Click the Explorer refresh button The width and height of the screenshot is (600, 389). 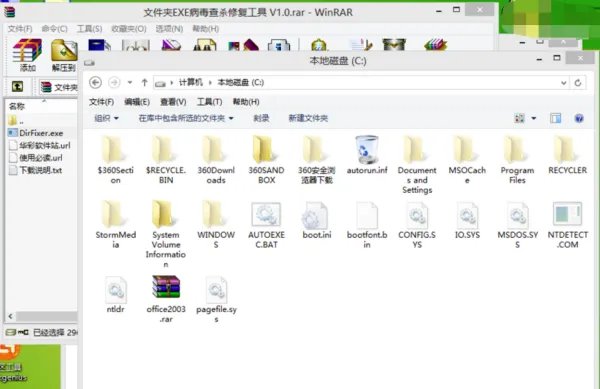tap(578, 83)
